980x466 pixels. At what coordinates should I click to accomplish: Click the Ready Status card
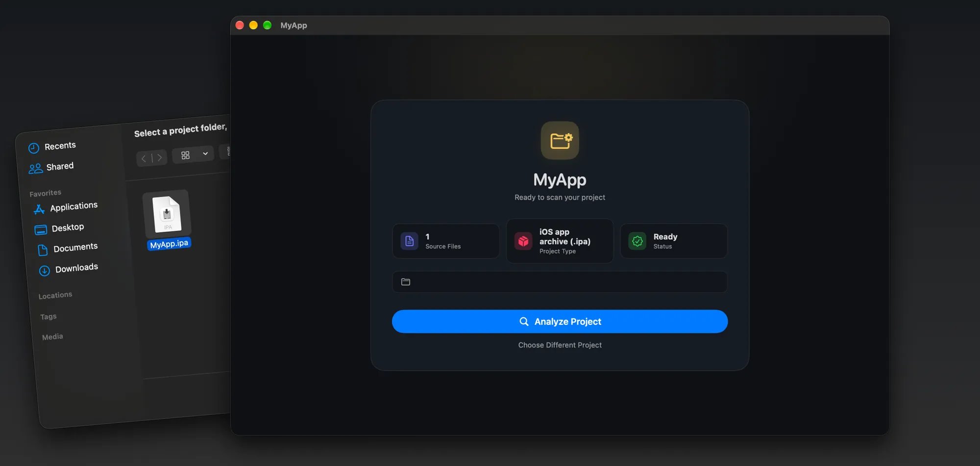click(673, 241)
